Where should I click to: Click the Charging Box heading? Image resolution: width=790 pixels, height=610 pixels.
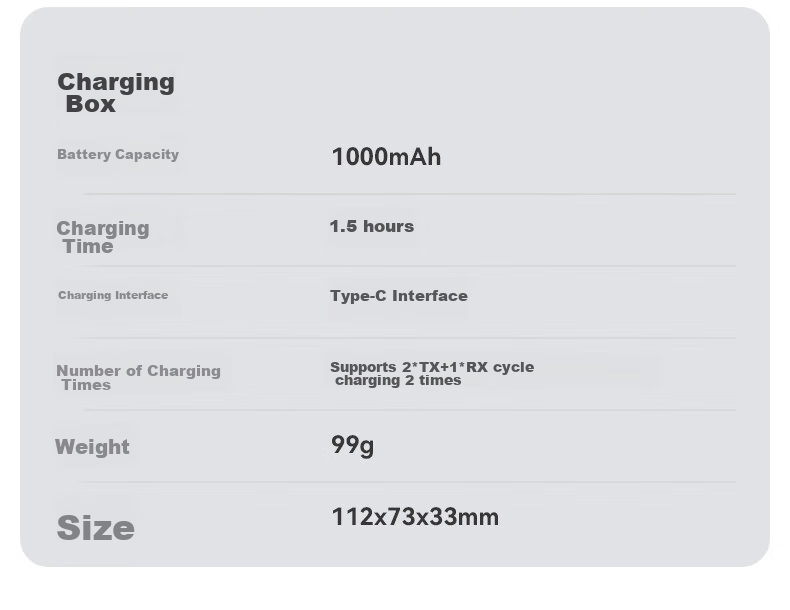116,93
